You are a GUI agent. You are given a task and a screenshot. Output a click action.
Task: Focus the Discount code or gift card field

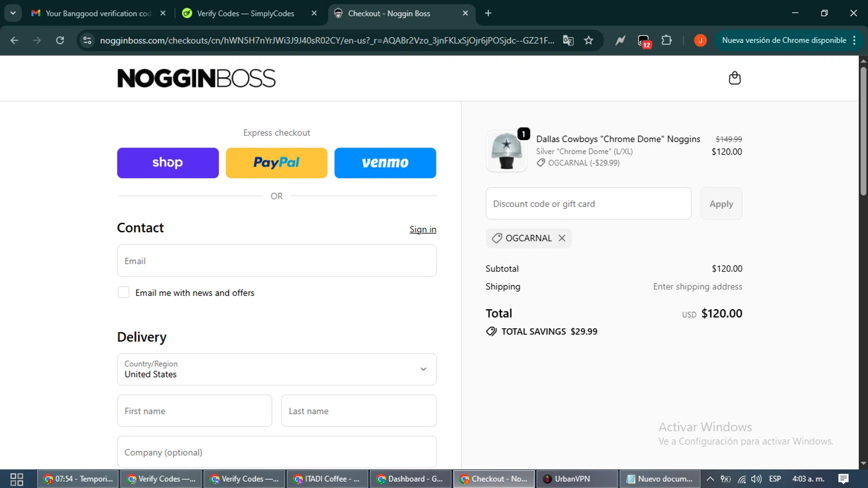(589, 204)
